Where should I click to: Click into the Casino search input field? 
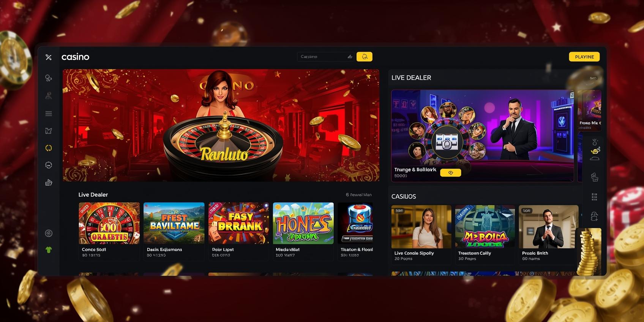click(x=325, y=57)
